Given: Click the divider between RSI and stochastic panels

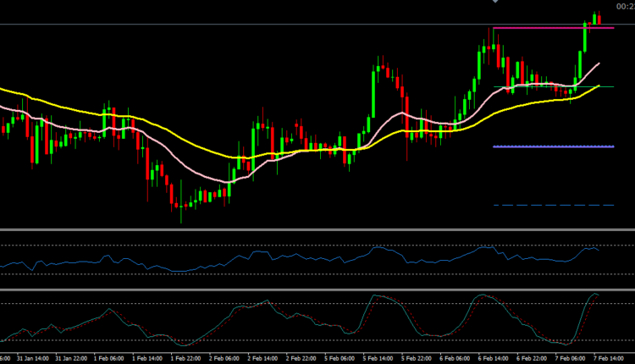Looking at the screenshot, I should pos(317,290).
